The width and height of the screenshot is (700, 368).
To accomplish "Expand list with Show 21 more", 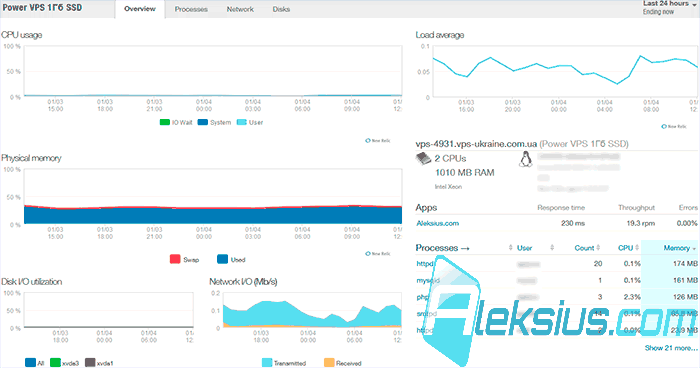I will pyautogui.click(x=671, y=348).
